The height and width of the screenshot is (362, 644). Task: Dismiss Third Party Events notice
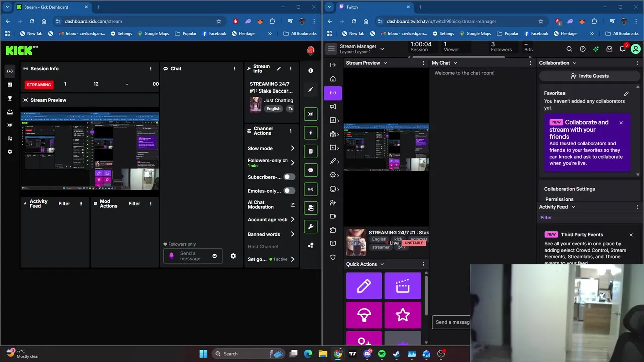click(x=631, y=235)
